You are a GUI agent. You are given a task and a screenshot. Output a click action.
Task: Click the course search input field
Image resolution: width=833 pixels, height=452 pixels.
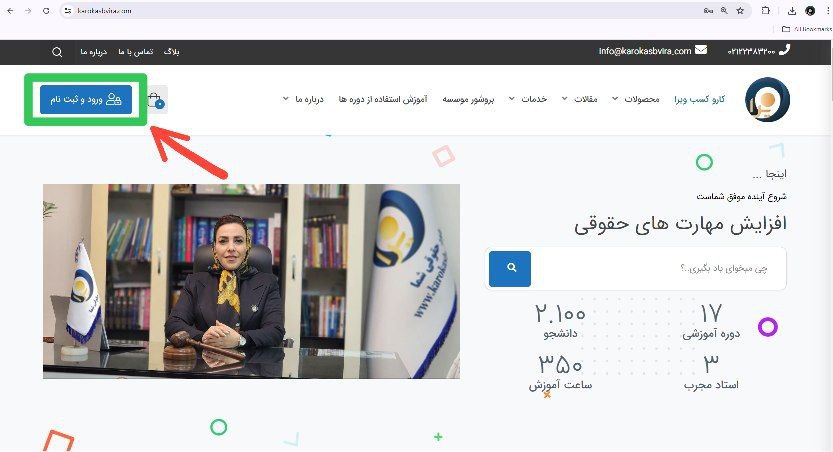(658, 269)
